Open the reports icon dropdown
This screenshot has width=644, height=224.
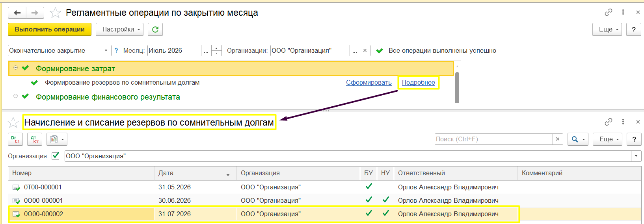tap(57, 139)
